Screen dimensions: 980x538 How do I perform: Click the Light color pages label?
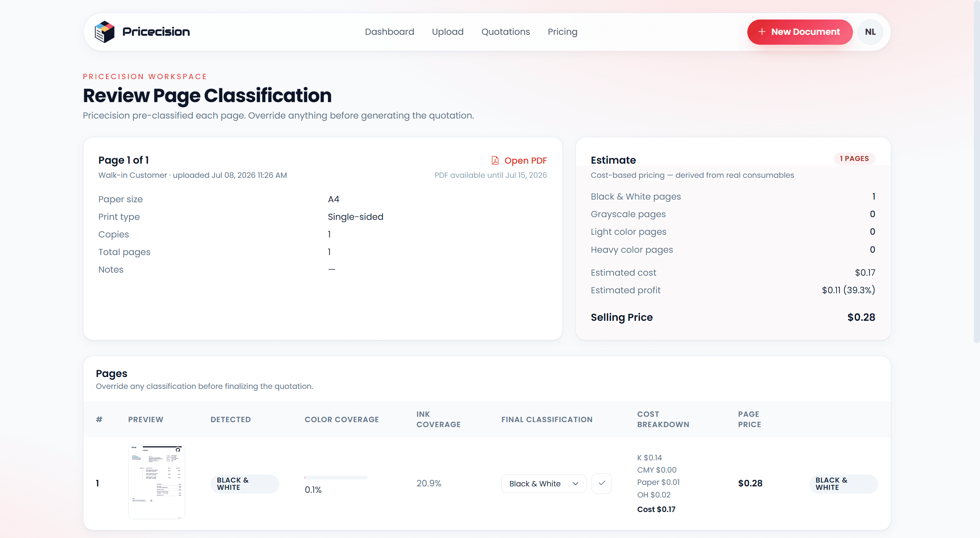(628, 232)
